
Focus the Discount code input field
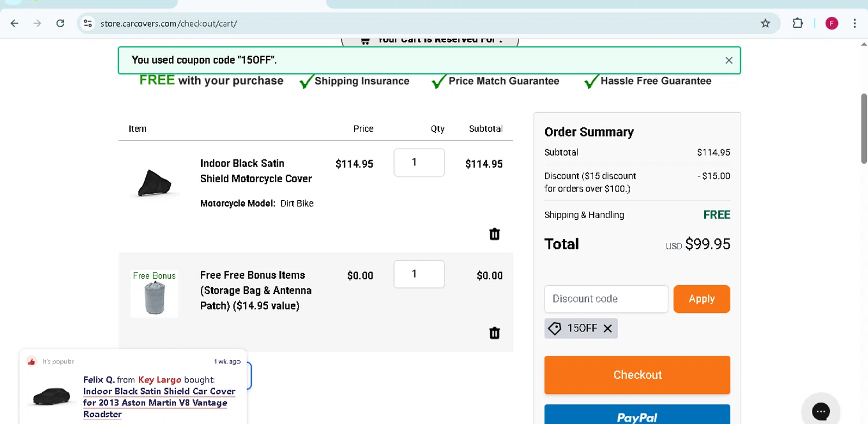[x=606, y=299]
